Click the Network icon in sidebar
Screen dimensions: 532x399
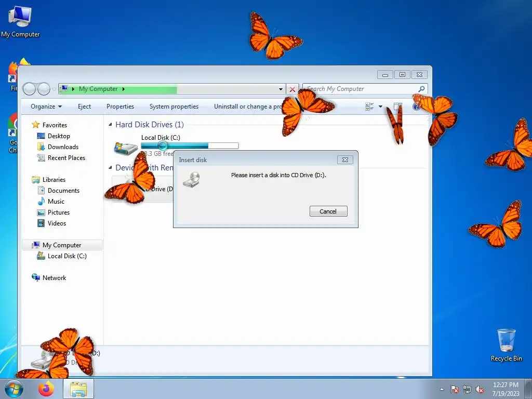pos(36,277)
